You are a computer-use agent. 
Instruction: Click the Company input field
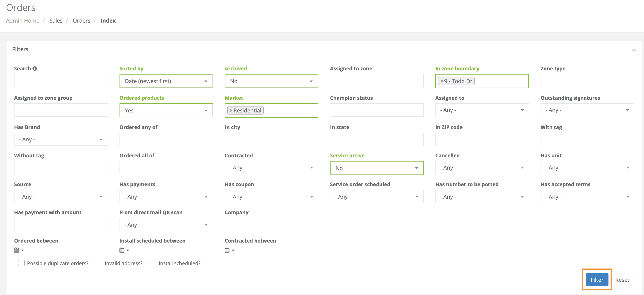[271, 225]
